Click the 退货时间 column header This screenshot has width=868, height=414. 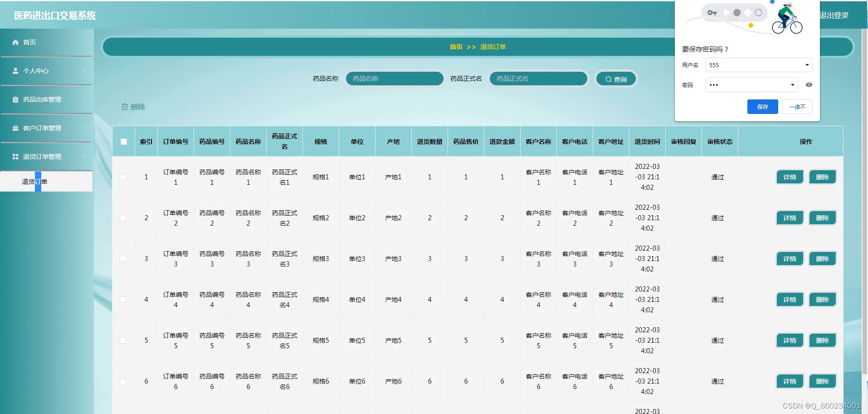pyautogui.click(x=647, y=142)
